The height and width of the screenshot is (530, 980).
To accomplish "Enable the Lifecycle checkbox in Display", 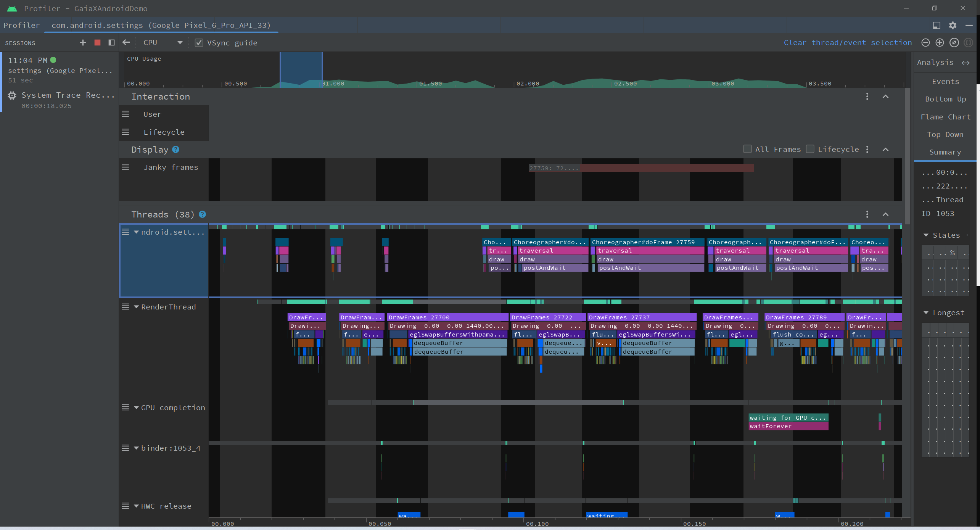I will click(x=810, y=149).
